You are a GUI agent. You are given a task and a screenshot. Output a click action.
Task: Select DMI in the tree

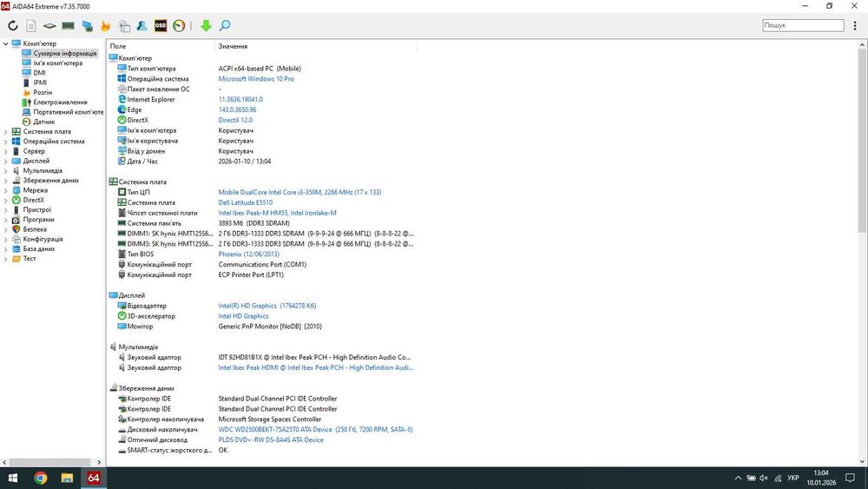[x=39, y=73]
